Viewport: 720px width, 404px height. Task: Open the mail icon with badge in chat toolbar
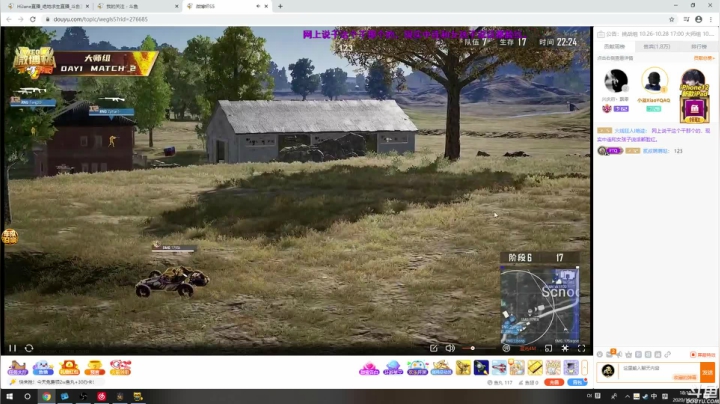[x=610, y=354]
